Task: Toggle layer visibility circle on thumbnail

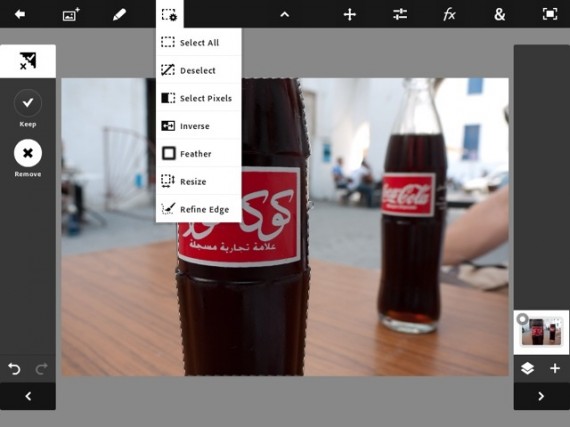Action: click(x=522, y=319)
